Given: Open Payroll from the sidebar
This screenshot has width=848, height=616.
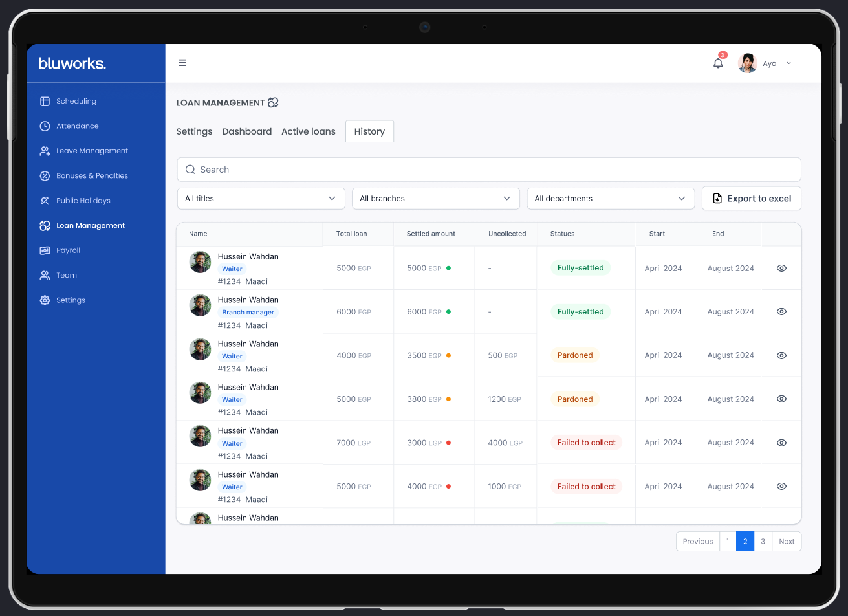Looking at the screenshot, I should [68, 250].
